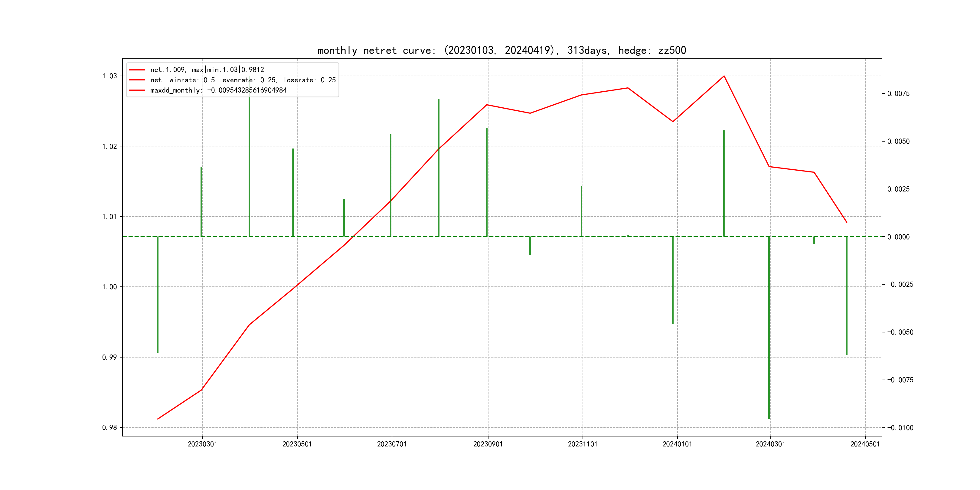980x490 pixels.
Task: Click the 20230701 x-axis label
Action: coord(392,444)
